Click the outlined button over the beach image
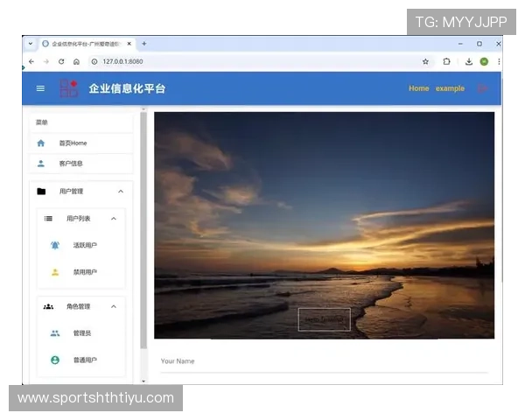The height and width of the screenshot is (420, 525). [324, 319]
